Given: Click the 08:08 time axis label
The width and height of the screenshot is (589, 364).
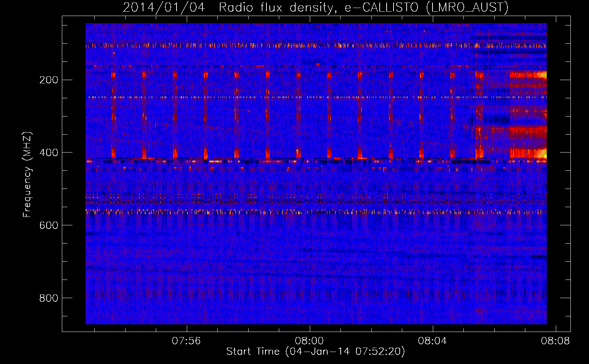Looking at the screenshot, I should click(556, 341).
